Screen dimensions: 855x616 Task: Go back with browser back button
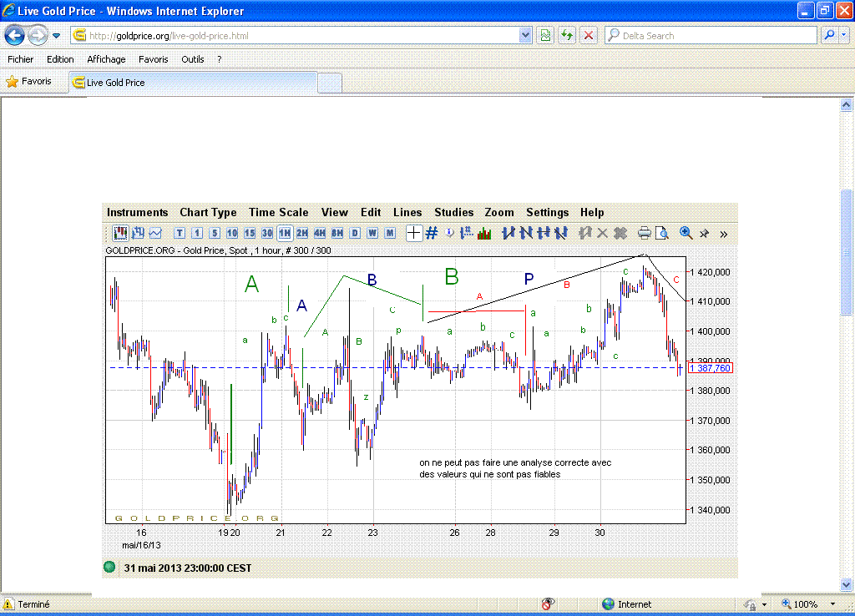pos(15,35)
